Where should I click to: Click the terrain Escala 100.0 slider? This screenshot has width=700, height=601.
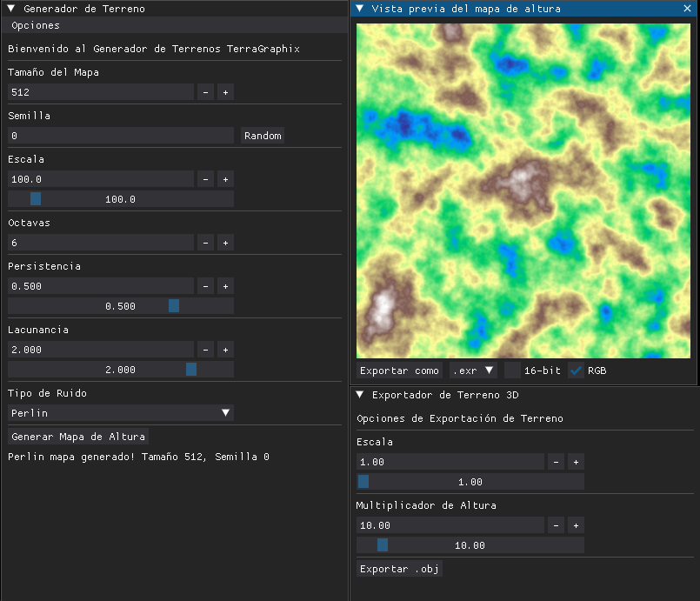[x=121, y=198]
